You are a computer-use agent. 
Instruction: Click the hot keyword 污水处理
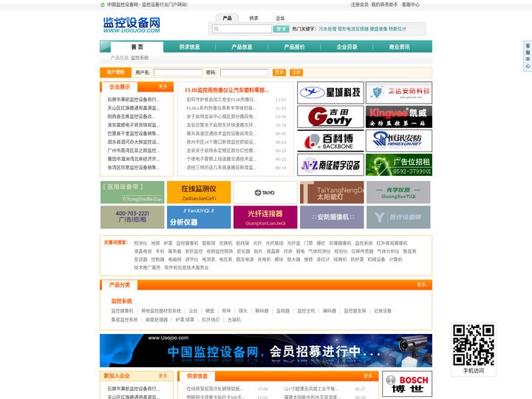[328, 29]
